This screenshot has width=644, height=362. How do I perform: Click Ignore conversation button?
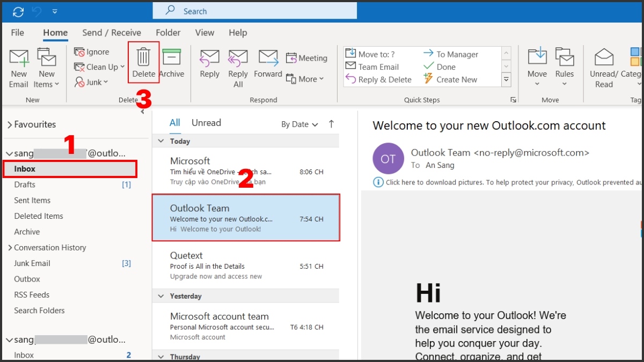(92, 52)
